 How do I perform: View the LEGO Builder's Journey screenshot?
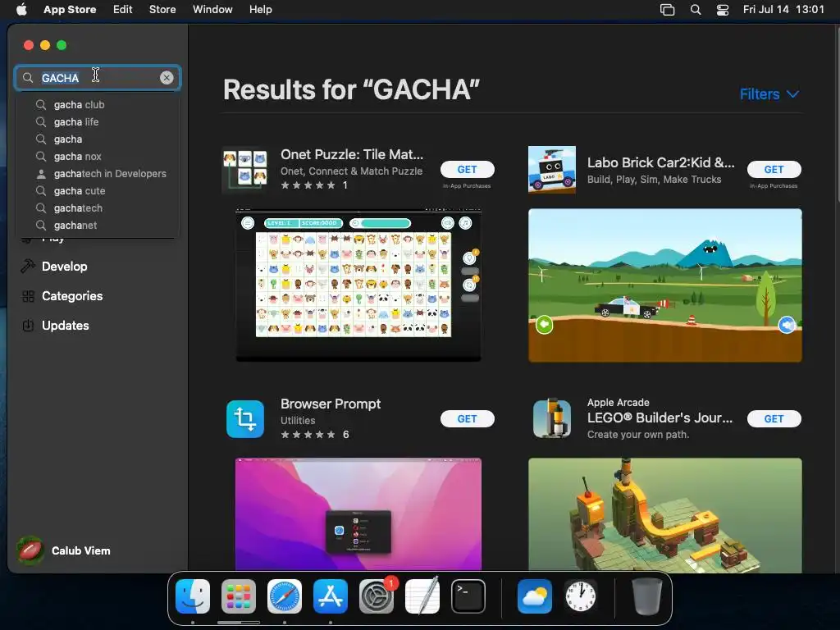[664, 514]
